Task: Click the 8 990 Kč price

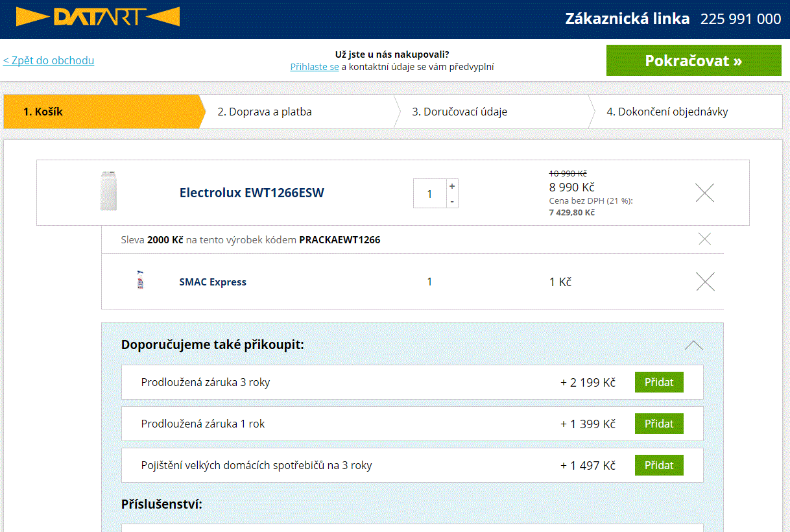Action: [571, 187]
